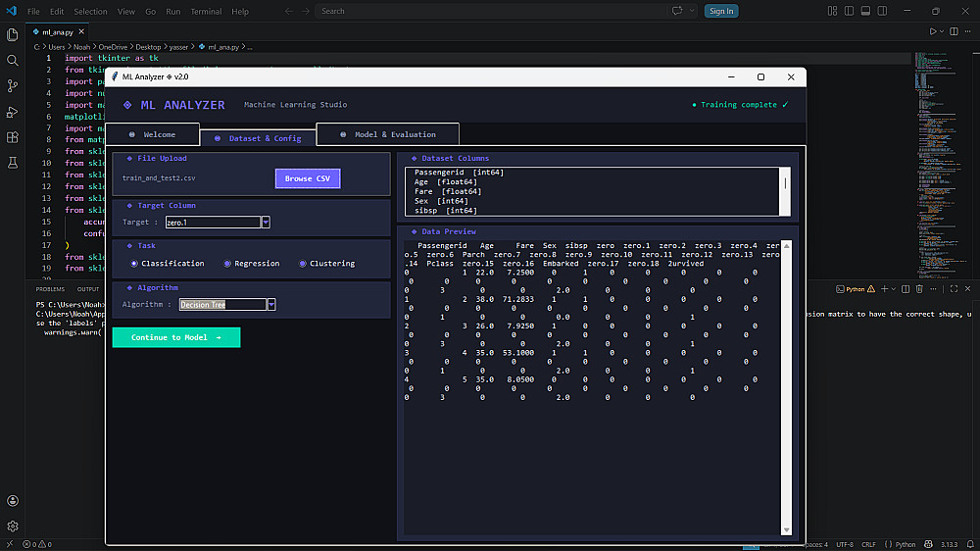
Task: Go back arrow in VS Code title bar
Action: 289,11
